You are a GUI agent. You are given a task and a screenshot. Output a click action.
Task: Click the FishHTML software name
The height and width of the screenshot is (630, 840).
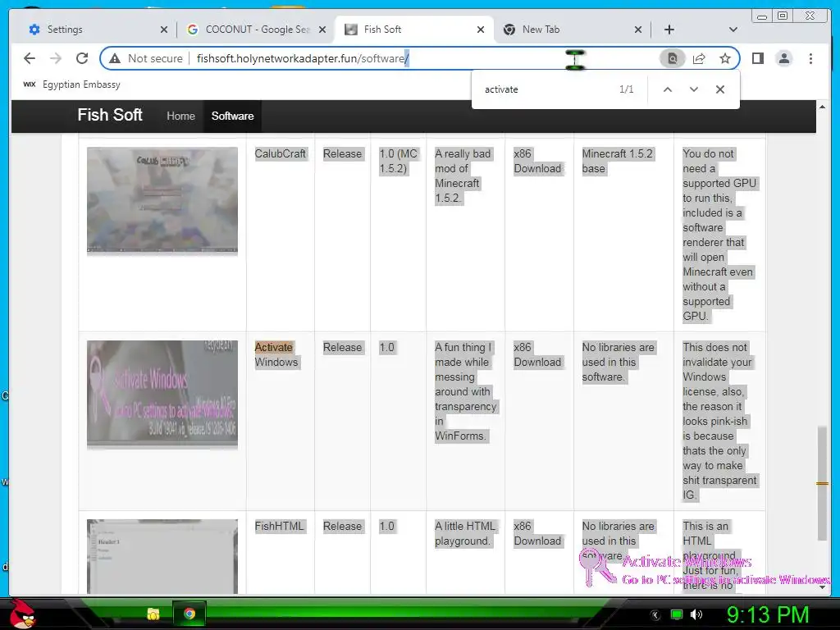(279, 526)
